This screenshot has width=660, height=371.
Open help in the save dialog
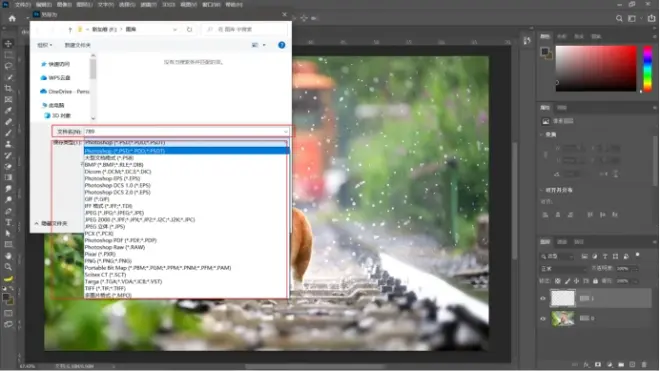282,45
